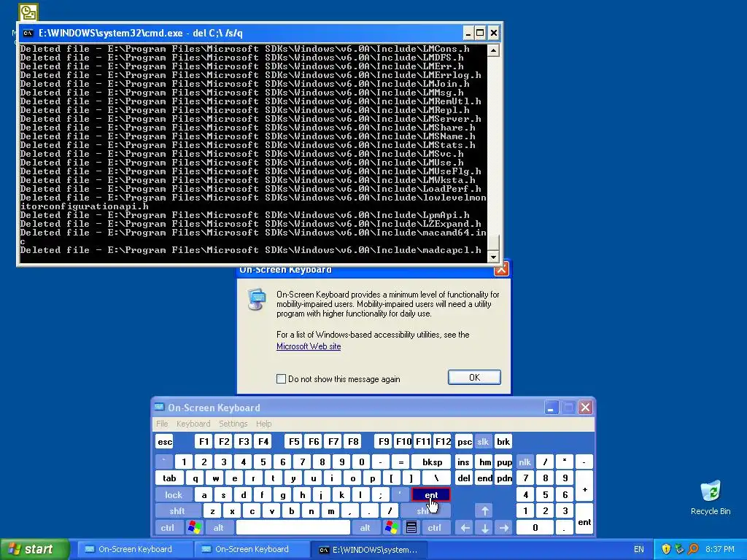This screenshot has height=560, width=747.
Task: Click the bksp key
Action: (x=432, y=462)
